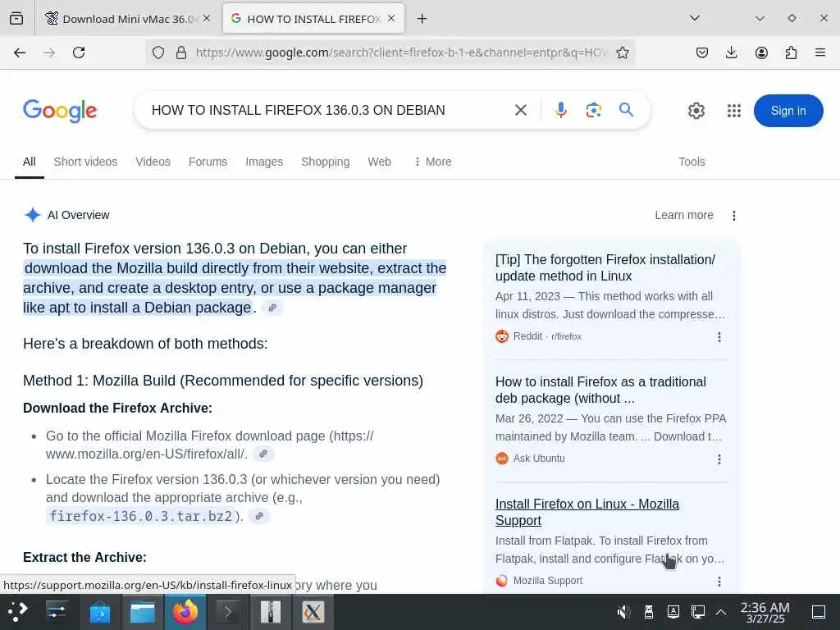840x630 pixels.
Task: Open the network connections tray icon
Action: pos(697,612)
